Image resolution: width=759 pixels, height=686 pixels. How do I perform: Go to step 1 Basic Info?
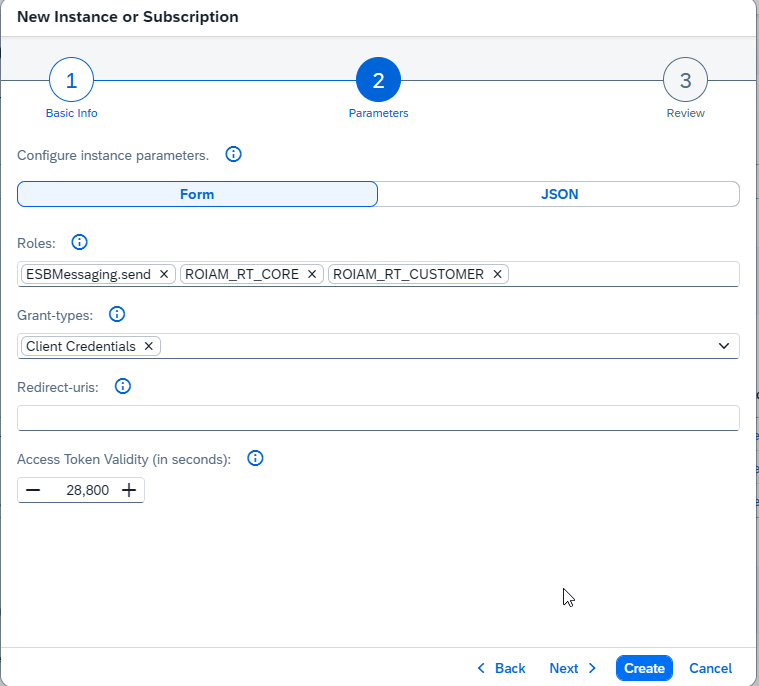pos(71,80)
